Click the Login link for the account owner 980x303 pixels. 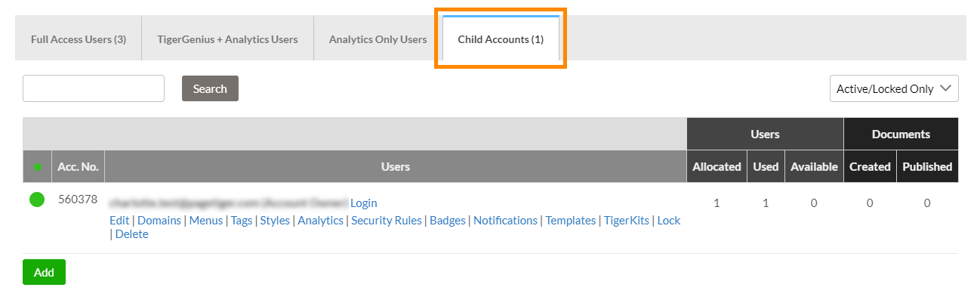pyautogui.click(x=364, y=203)
